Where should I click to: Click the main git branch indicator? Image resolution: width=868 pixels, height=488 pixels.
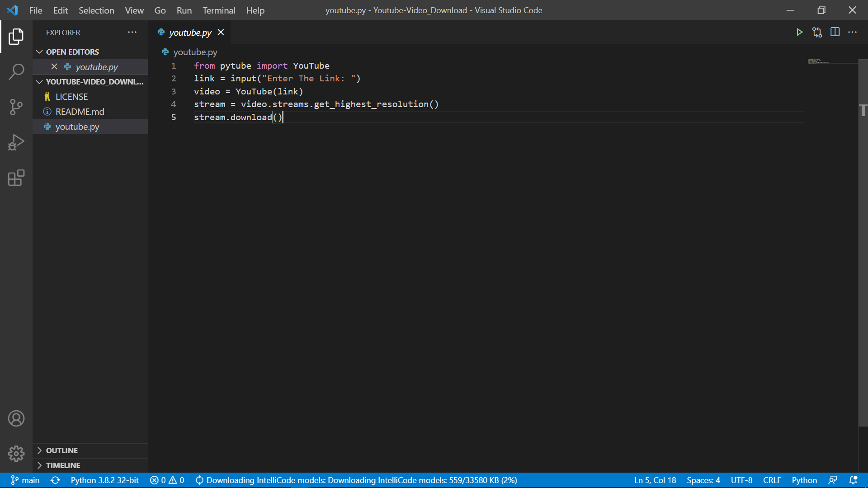25,480
